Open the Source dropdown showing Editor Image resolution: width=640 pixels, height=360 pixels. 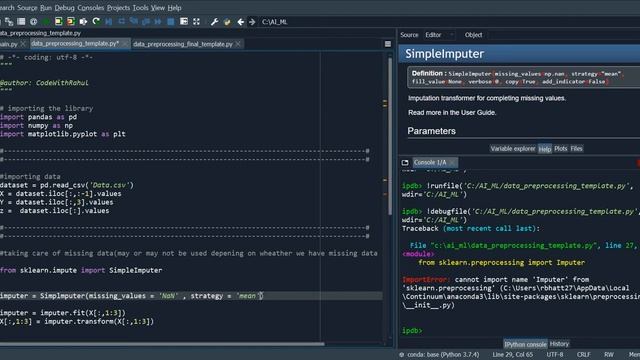(439, 35)
